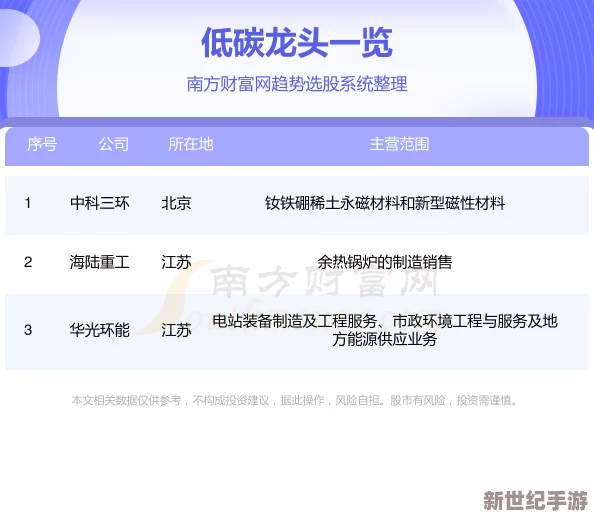The image size is (594, 519).
Task: Click the subtitle 南方财富网趋势选股系统整理
Action: point(297,84)
